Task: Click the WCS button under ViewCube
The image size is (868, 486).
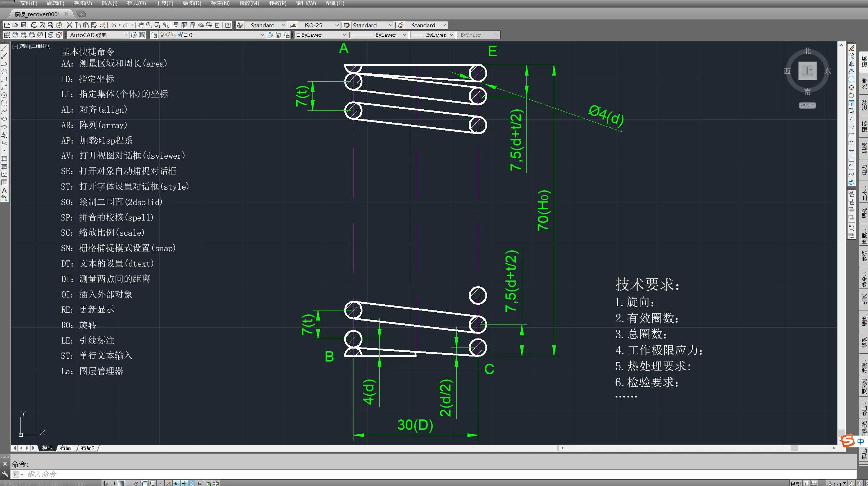Action: pyautogui.click(x=807, y=105)
